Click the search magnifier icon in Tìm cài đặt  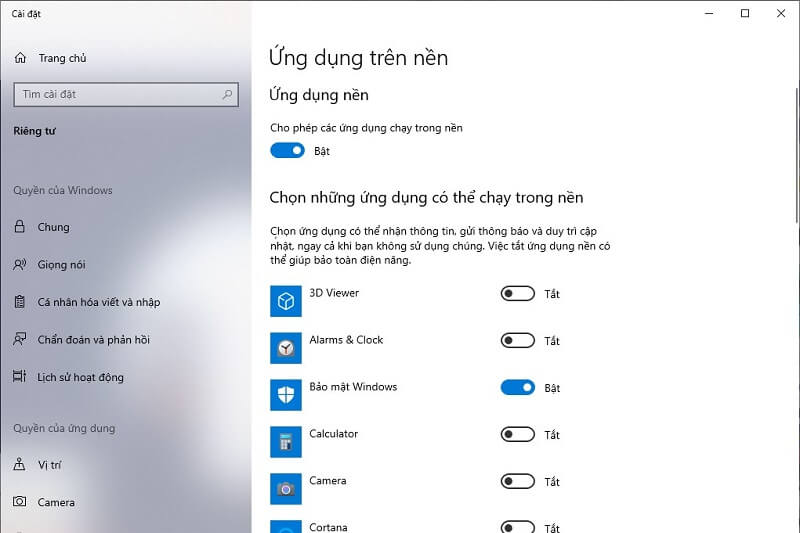click(228, 95)
